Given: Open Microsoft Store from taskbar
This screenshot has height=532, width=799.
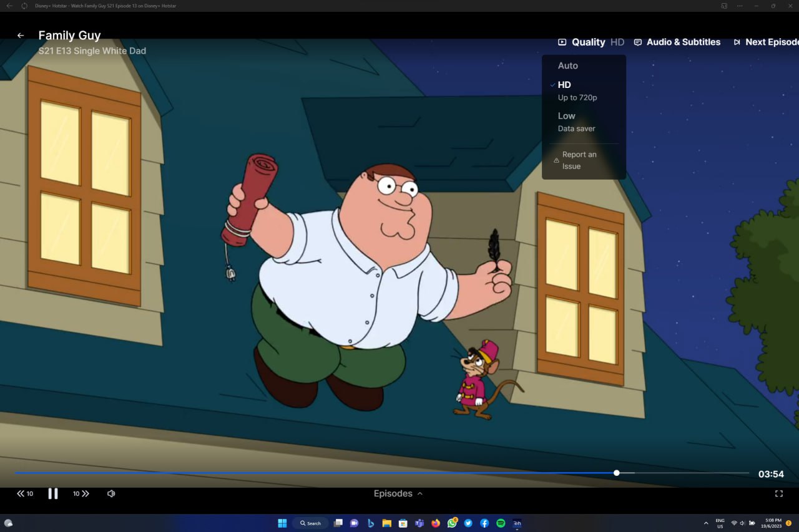Looking at the screenshot, I should 403,523.
